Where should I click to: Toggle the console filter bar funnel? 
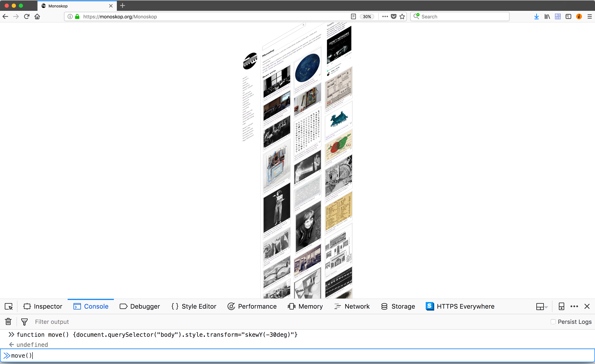pyautogui.click(x=24, y=322)
